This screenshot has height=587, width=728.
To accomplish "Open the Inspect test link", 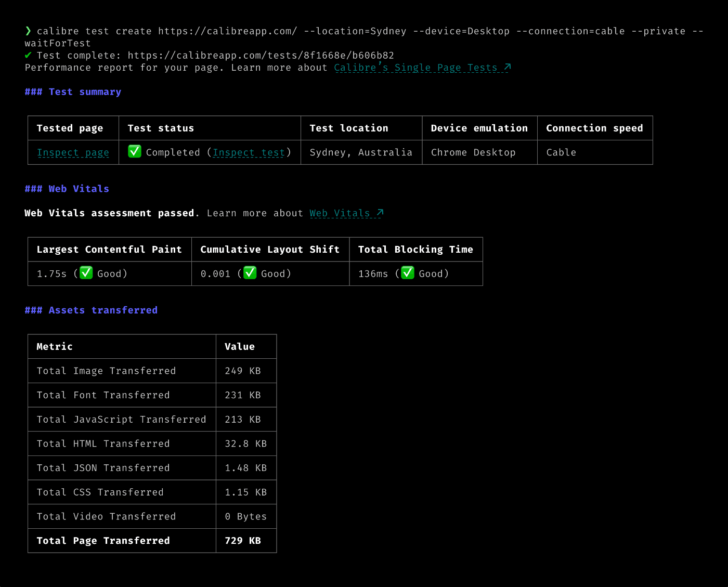I will click(249, 152).
